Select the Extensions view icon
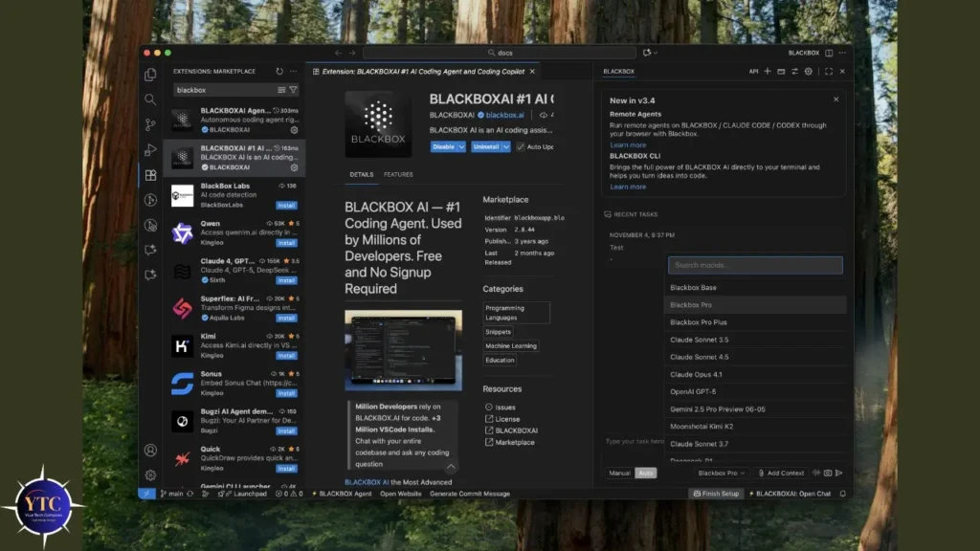The width and height of the screenshot is (980, 551). 150,175
